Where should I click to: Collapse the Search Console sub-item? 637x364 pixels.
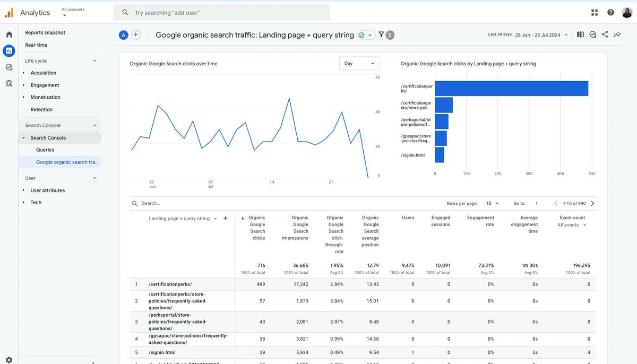[23, 138]
